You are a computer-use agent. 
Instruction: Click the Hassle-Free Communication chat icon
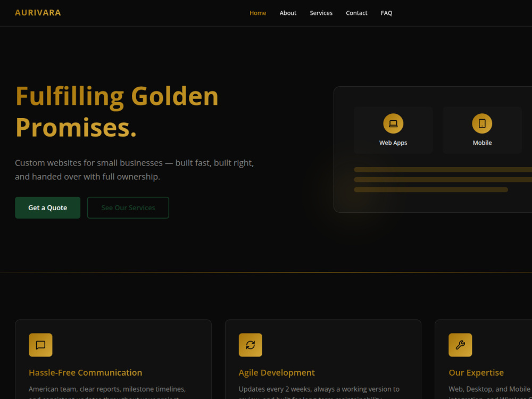pos(41,345)
